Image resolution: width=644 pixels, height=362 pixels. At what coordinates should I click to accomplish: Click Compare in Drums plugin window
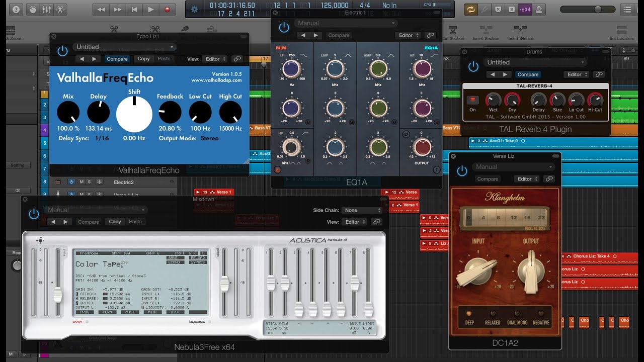pyautogui.click(x=528, y=74)
